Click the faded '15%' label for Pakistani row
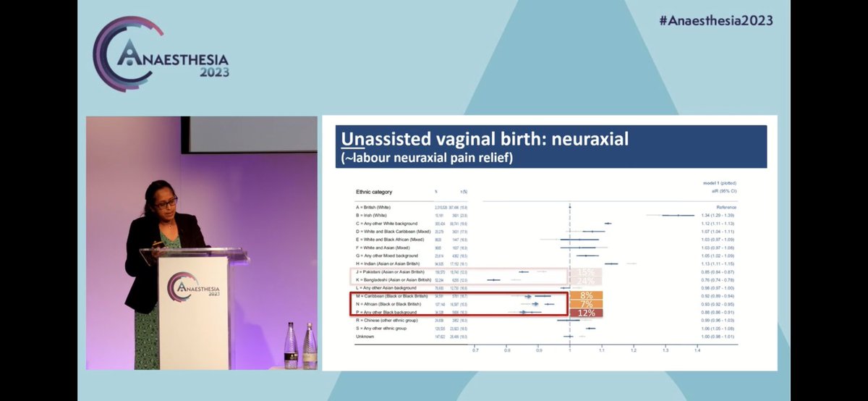Viewport: 868px width, 401px height. [x=586, y=272]
